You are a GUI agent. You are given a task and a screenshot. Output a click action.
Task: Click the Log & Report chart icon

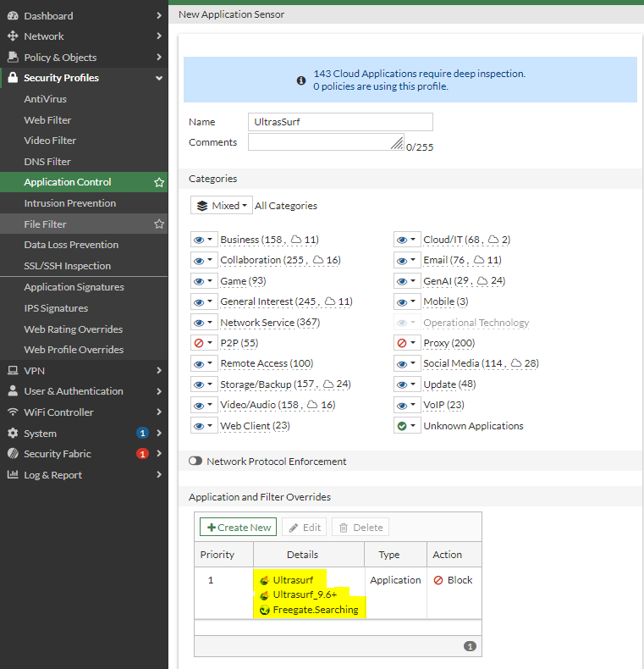click(13, 474)
